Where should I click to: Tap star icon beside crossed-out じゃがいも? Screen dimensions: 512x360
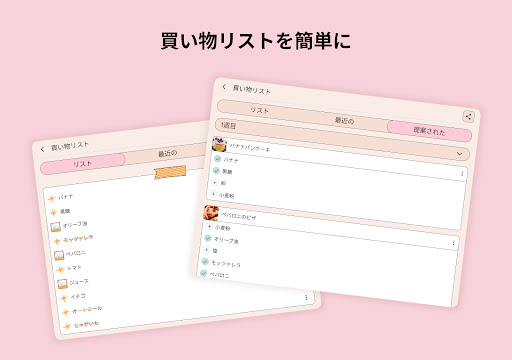pyautogui.click(x=67, y=326)
